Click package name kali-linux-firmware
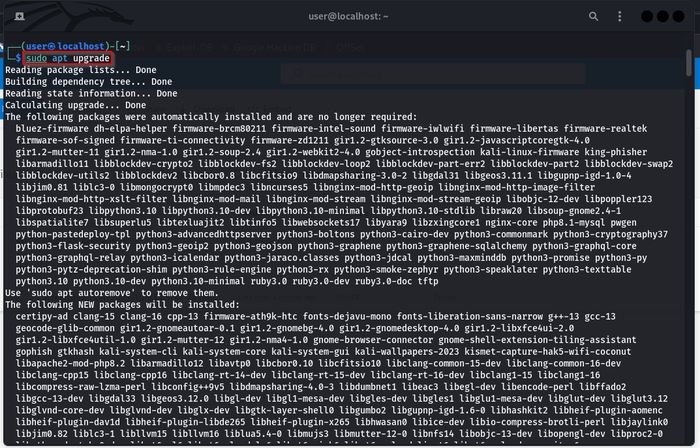Image resolution: width=700 pixels, height=448 pixels. 529,152
